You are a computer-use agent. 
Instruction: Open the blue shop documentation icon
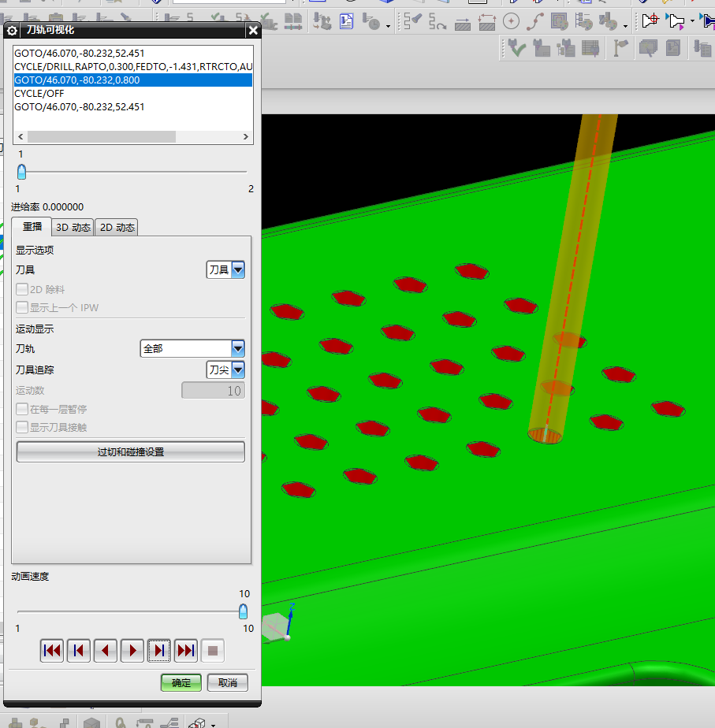346,21
